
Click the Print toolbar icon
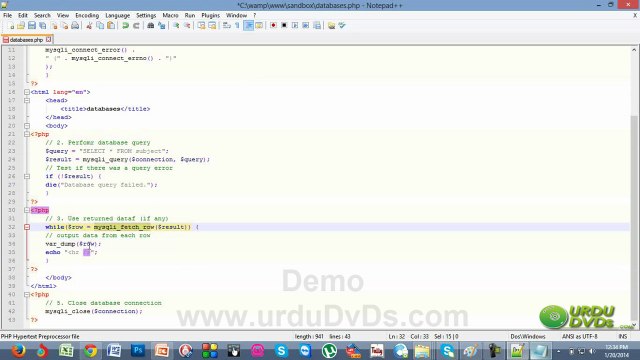75,26
